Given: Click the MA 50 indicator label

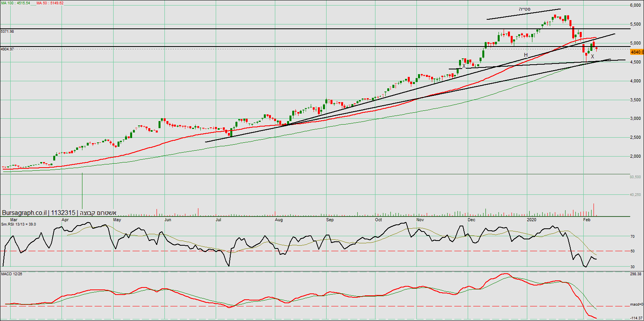Looking at the screenshot, I should (x=50, y=3).
